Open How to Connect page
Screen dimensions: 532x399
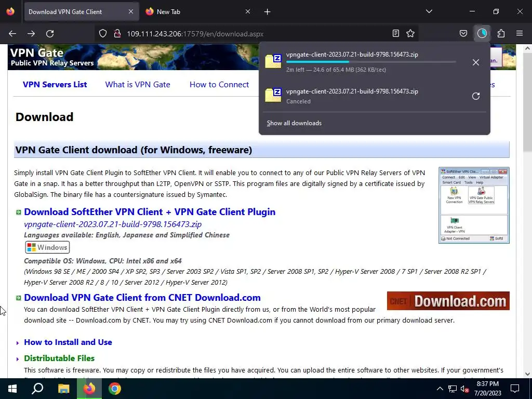[219, 85]
